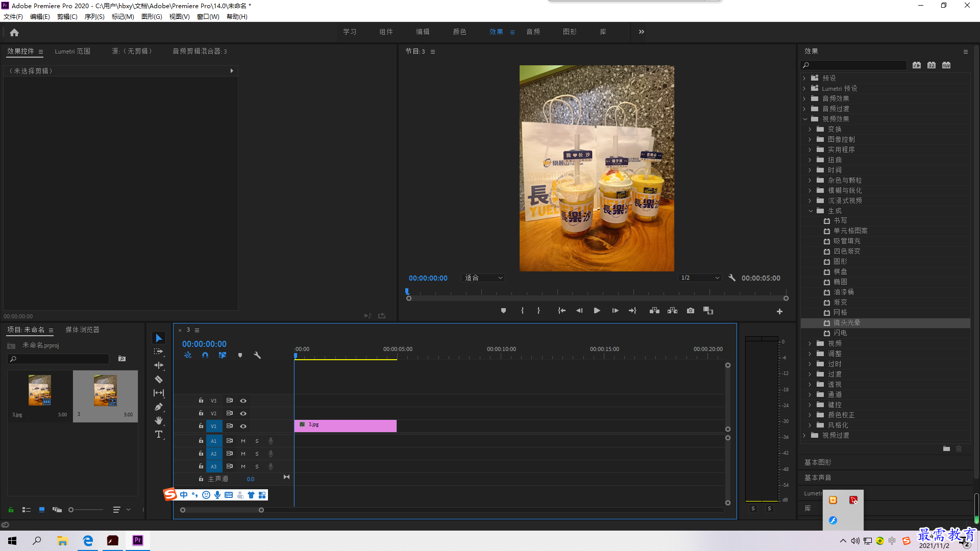Click the Play button in Program monitor

click(x=597, y=311)
